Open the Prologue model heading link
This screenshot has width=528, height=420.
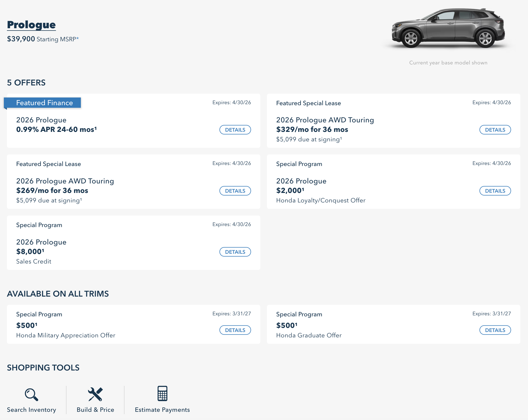point(31,25)
